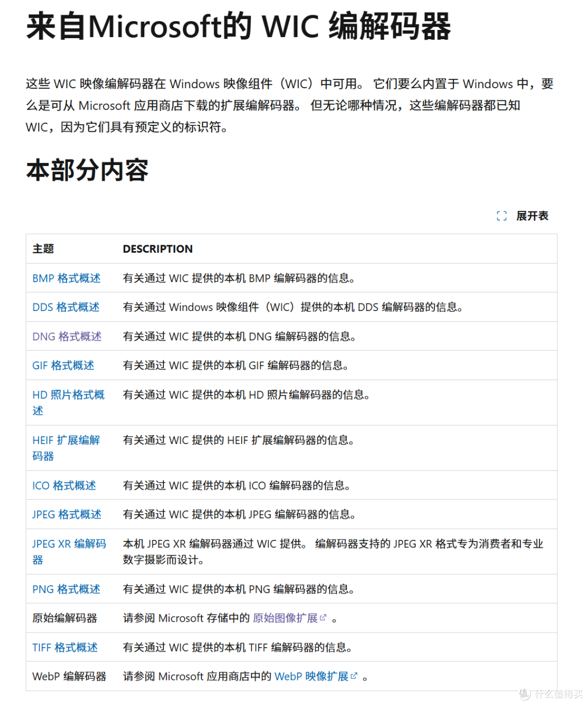
Task: Open the JPEG XR 编解码器 link
Action: [69, 552]
